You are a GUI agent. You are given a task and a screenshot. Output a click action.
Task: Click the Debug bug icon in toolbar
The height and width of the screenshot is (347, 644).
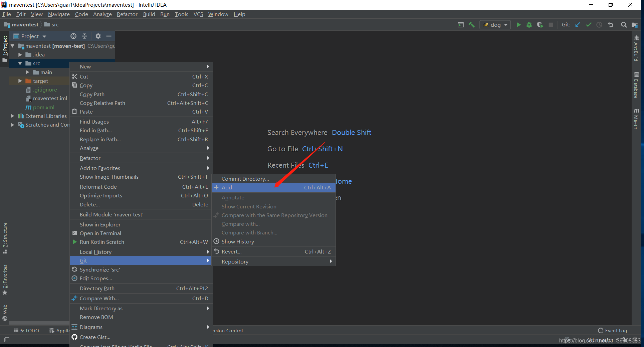point(529,25)
